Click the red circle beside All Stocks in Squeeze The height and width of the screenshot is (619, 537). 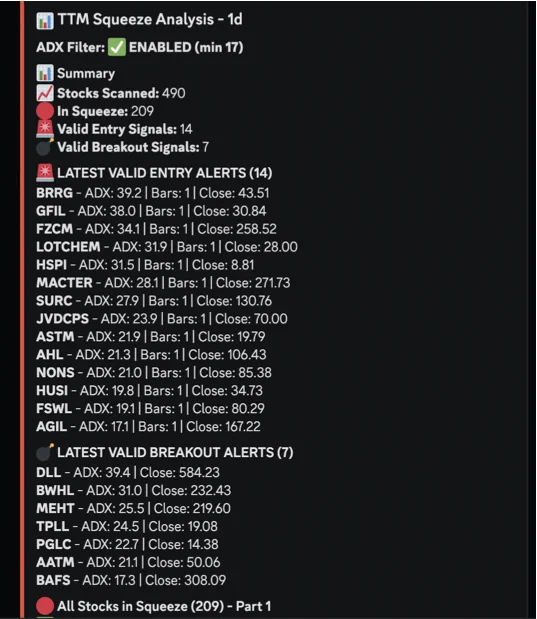point(45,606)
